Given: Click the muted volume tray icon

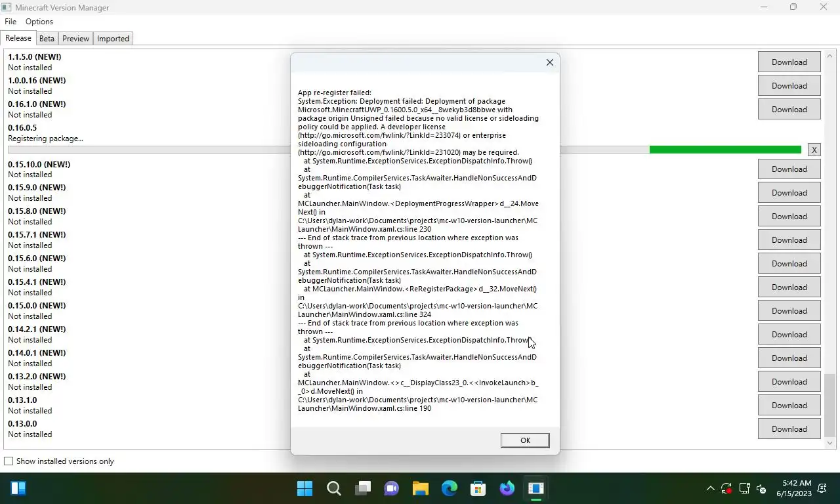Looking at the screenshot, I should pyautogui.click(x=761, y=488).
